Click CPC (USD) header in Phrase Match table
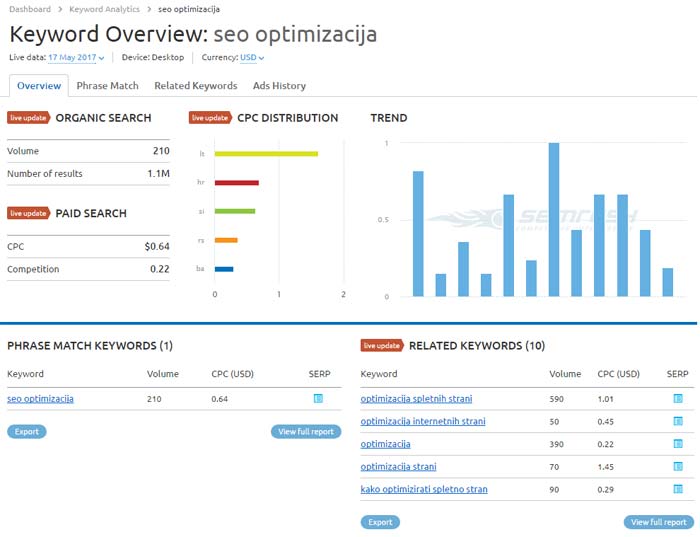700x537 pixels. [x=233, y=374]
